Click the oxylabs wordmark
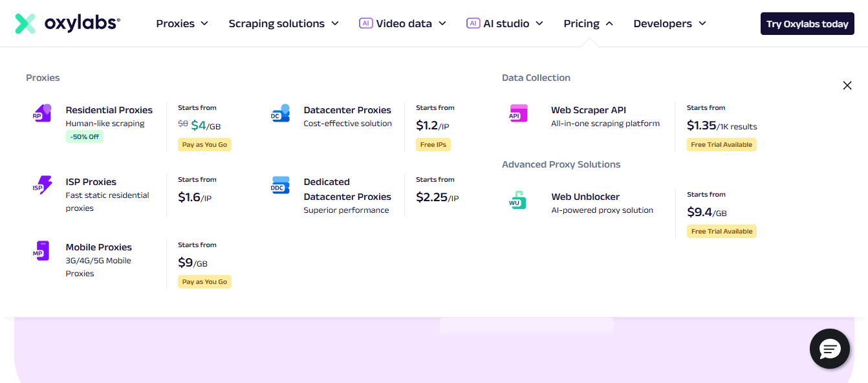868x383 pixels. [81, 23]
